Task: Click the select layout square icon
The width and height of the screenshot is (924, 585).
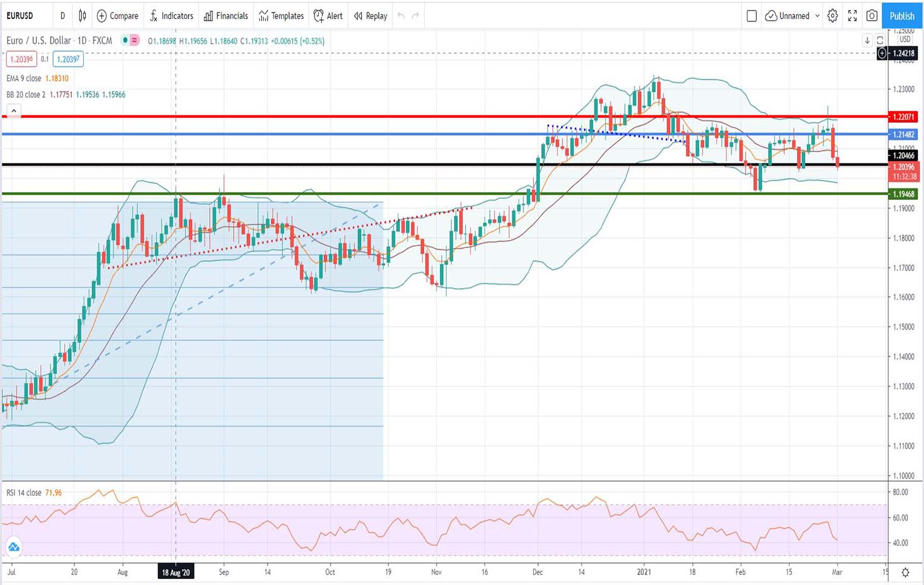Action: [x=752, y=16]
